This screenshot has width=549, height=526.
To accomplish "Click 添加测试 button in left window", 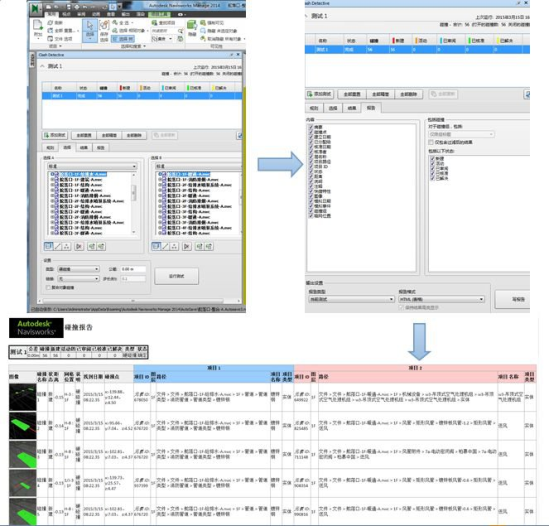I will (x=55, y=135).
